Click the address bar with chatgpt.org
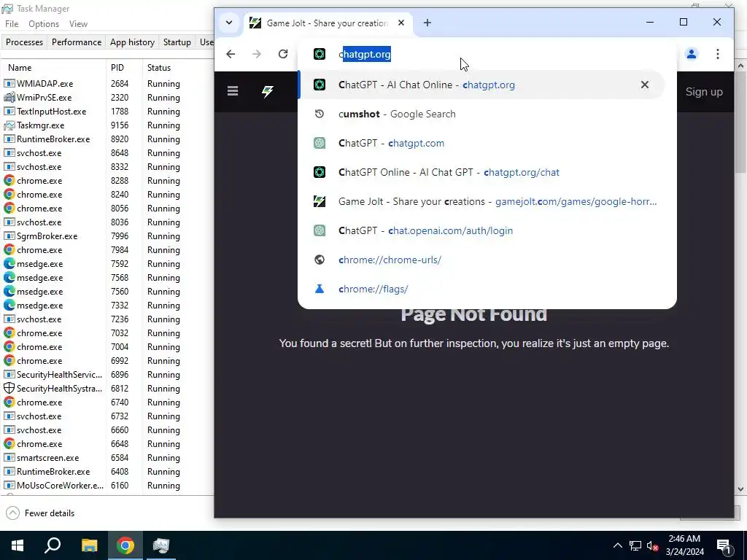747x560 pixels. pyautogui.click(x=487, y=54)
